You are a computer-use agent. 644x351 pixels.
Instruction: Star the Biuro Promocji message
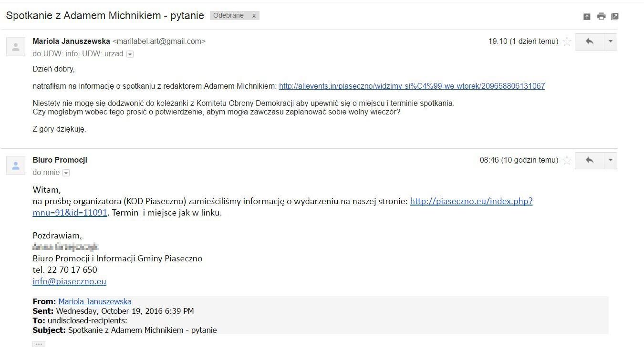click(567, 161)
